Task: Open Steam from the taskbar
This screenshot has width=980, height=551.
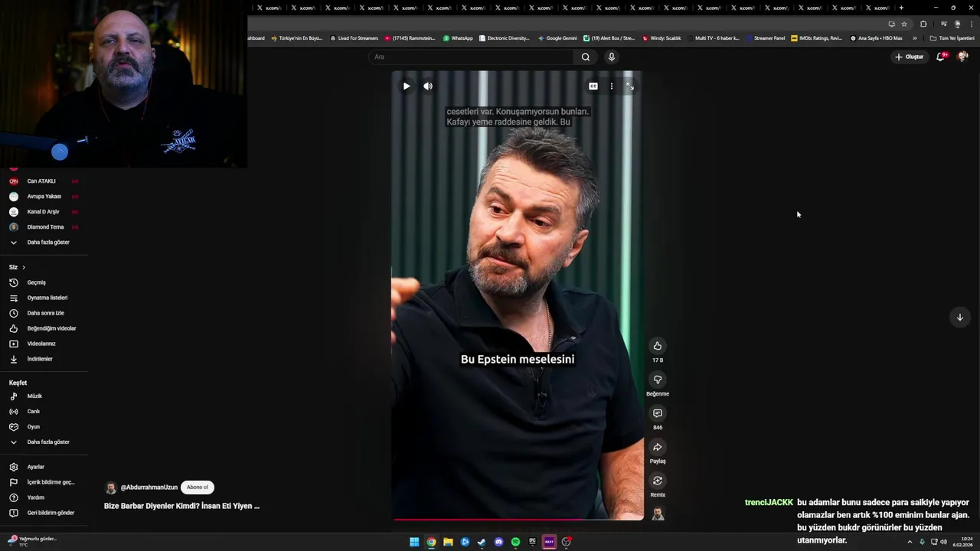Action: pyautogui.click(x=482, y=542)
